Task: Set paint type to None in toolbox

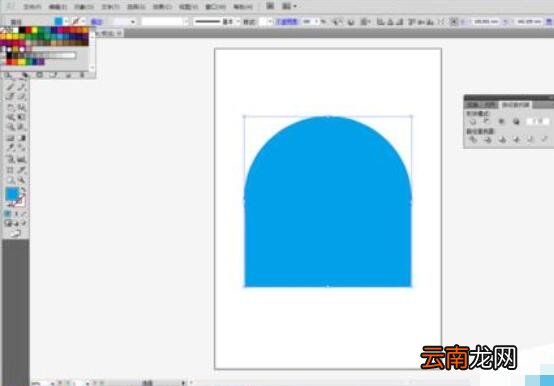Action: pos(23,213)
